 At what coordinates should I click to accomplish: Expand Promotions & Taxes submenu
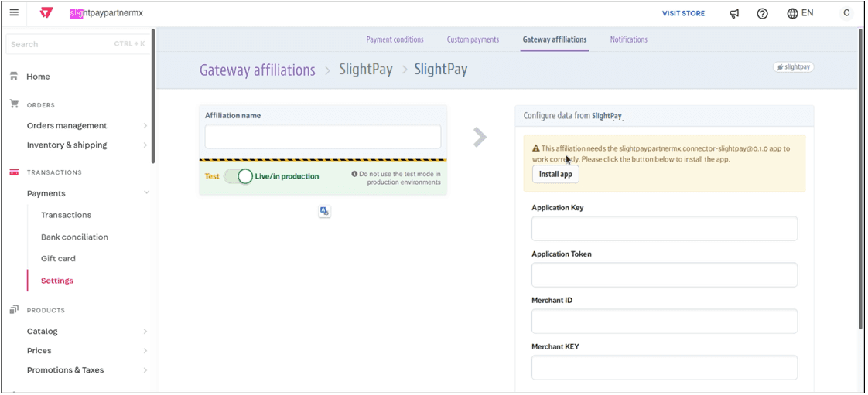click(145, 370)
